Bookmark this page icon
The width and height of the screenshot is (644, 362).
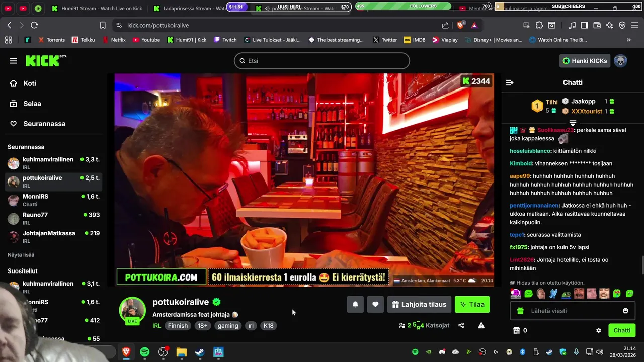pyautogui.click(x=103, y=25)
